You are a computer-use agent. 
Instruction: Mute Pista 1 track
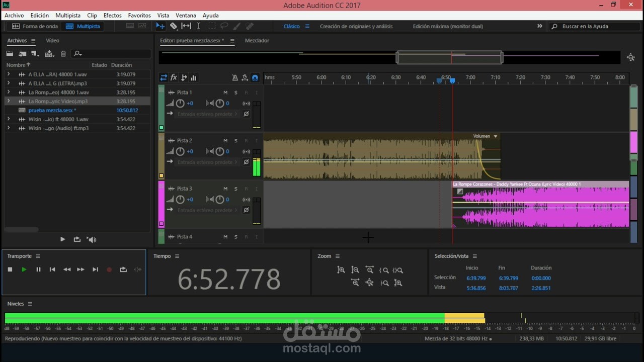click(x=225, y=93)
